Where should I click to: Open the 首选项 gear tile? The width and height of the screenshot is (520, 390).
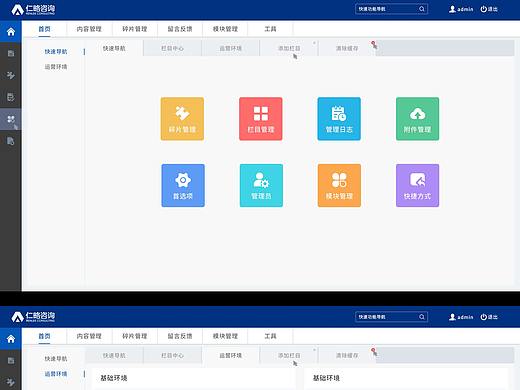pyautogui.click(x=183, y=185)
